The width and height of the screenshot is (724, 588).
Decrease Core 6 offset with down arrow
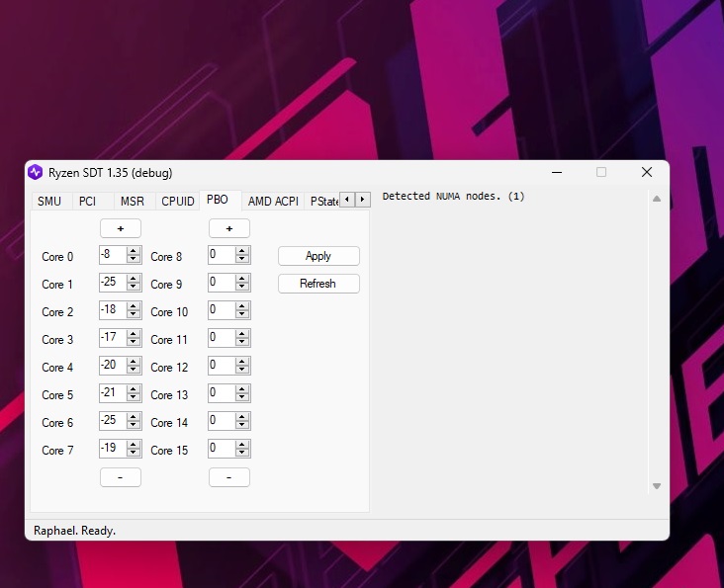pyautogui.click(x=134, y=425)
